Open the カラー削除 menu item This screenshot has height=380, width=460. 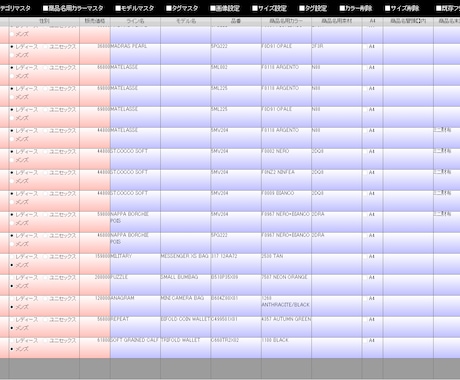pyautogui.click(x=356, y=8)
